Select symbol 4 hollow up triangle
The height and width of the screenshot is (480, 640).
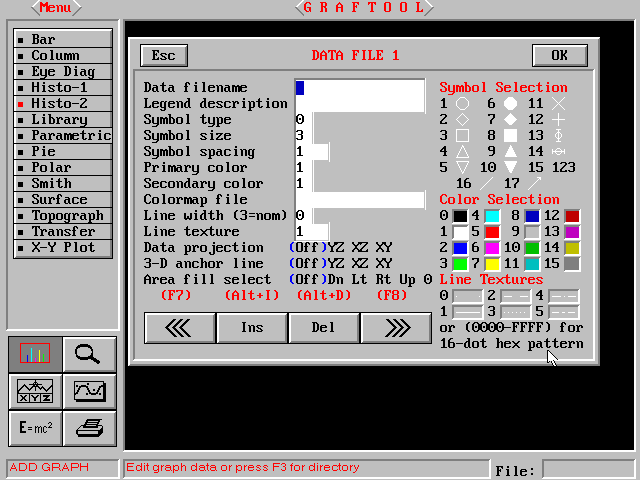pyautogui.click(x=462, y=151)
